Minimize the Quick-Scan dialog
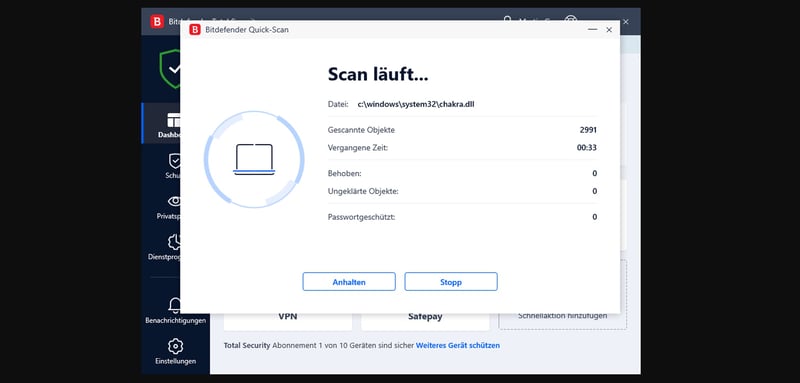This screenshot has height=383, width=800. [592, 30]
